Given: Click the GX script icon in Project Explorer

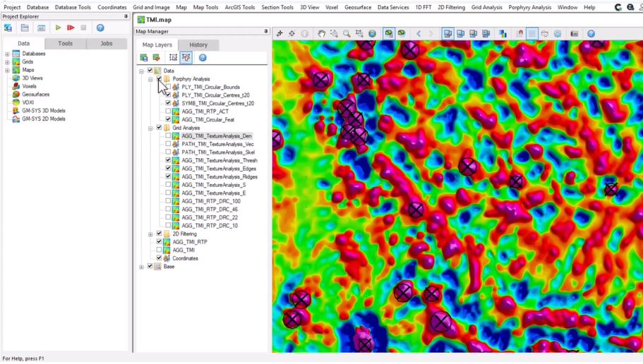Looking at the screenshot, I should point(42,28).
